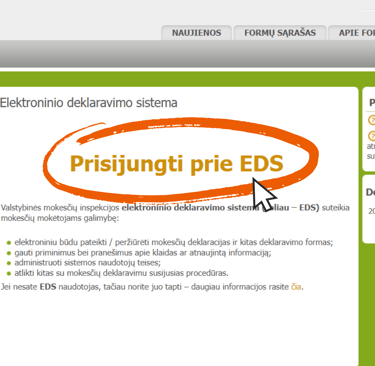Click the Prisijungti prie EDS link
The height and width of the screenshot is (366, 375).
176,164
